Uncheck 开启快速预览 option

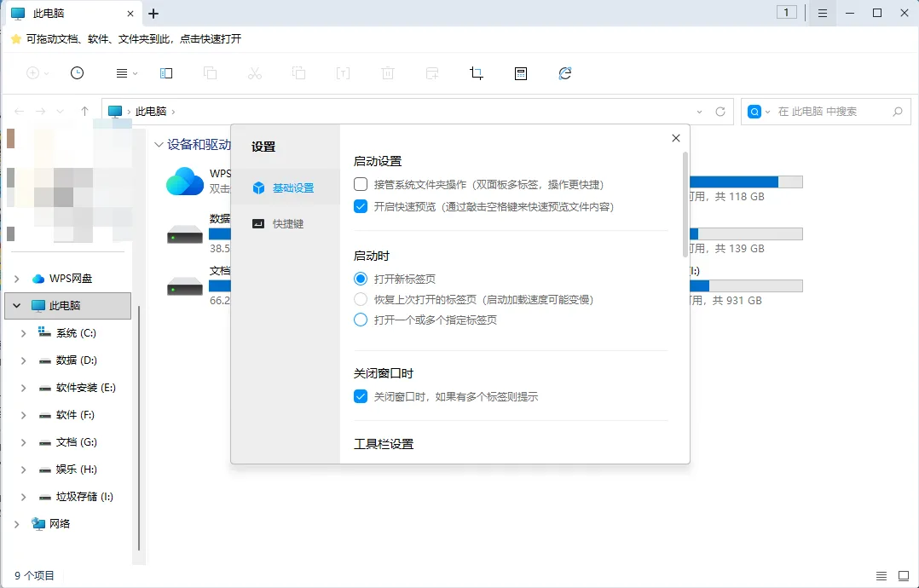point(361,206)
